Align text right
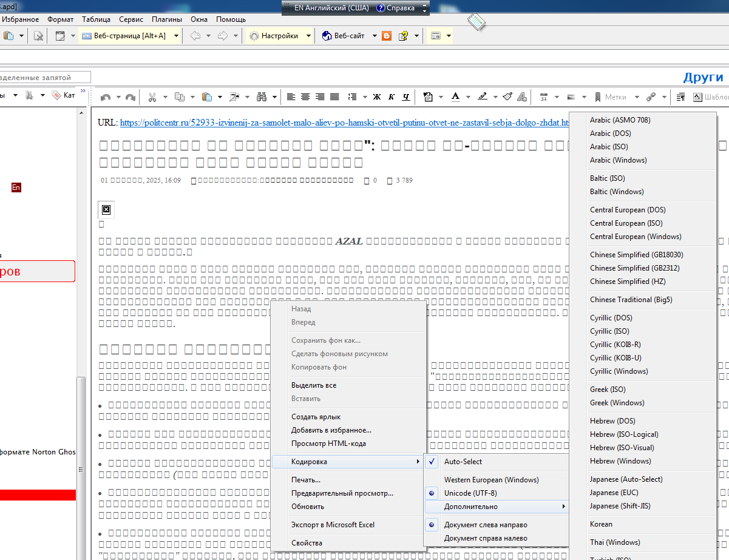Viewport: 729px width, 560px height. pos(320,96)
